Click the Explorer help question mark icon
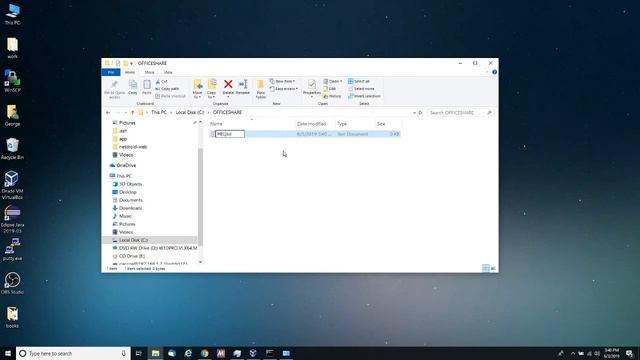 (494, 72)
